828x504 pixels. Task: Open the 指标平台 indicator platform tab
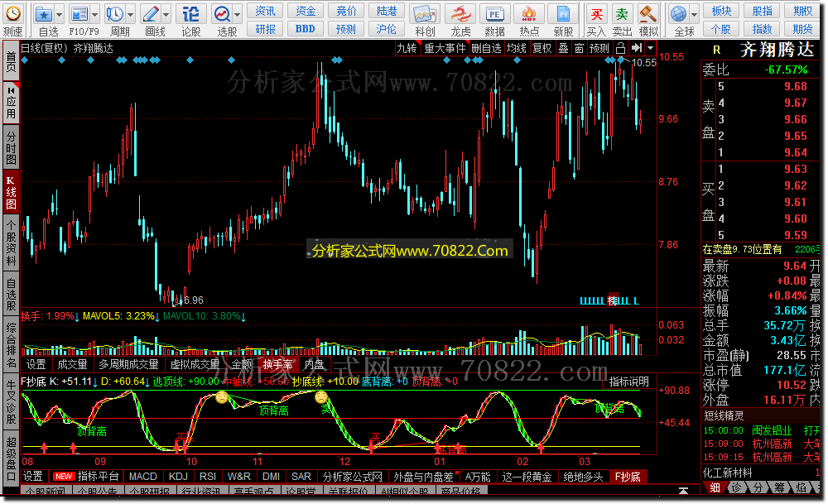98,477
